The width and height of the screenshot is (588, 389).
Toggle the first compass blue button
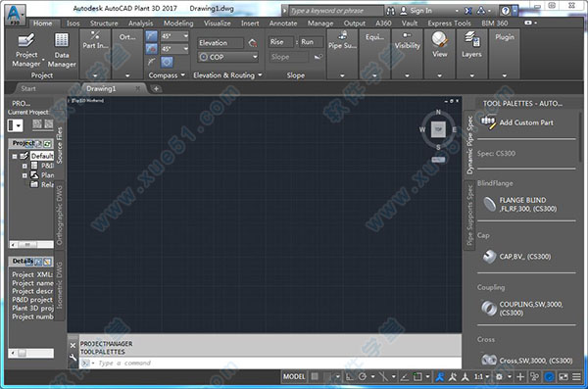tap(152, 36)
